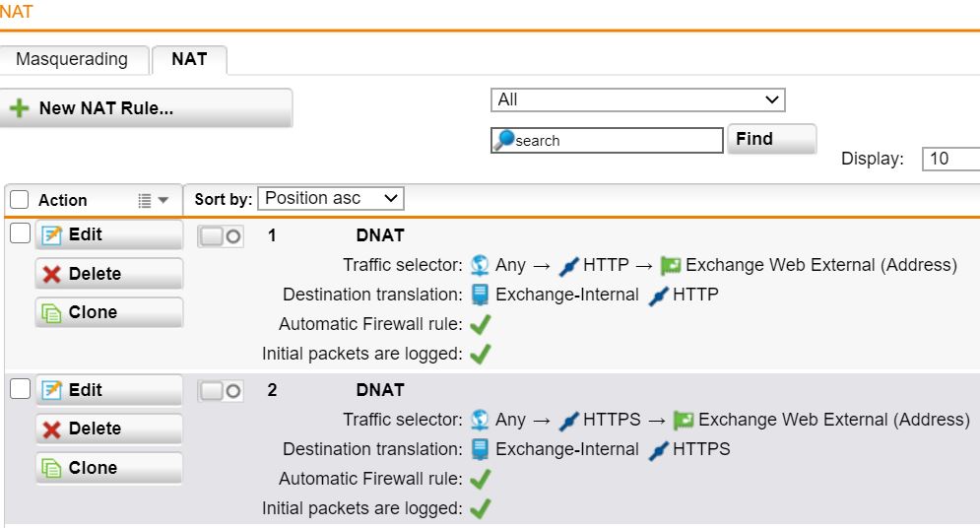Click the green plus icon for New NAT Rule

tap(20, 108)
